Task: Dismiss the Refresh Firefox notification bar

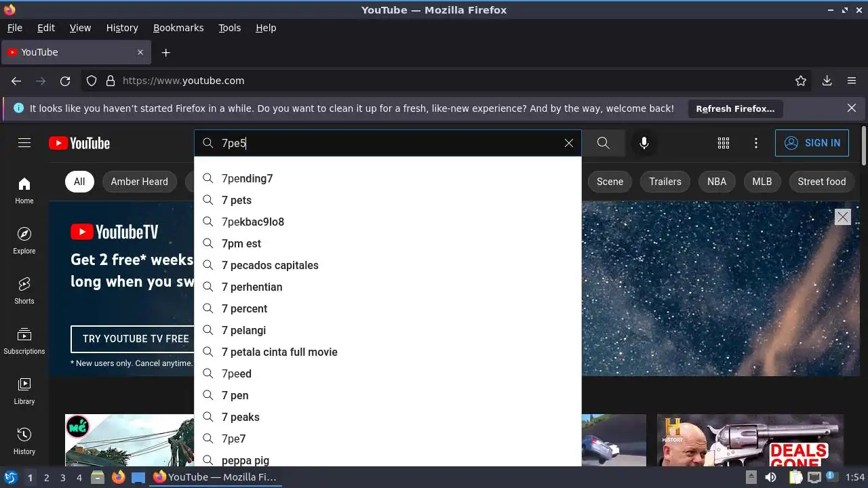Action: 852,108
